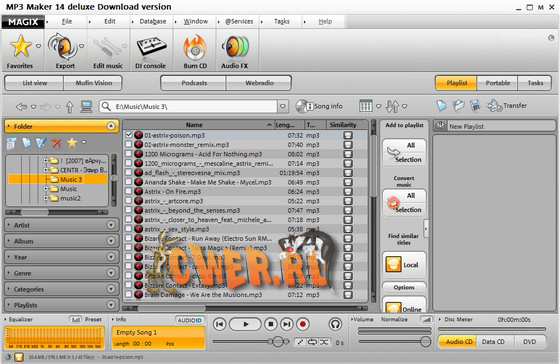Launch the DJ console
This screenshot has width=560, height=364.
tap(151, 50)
